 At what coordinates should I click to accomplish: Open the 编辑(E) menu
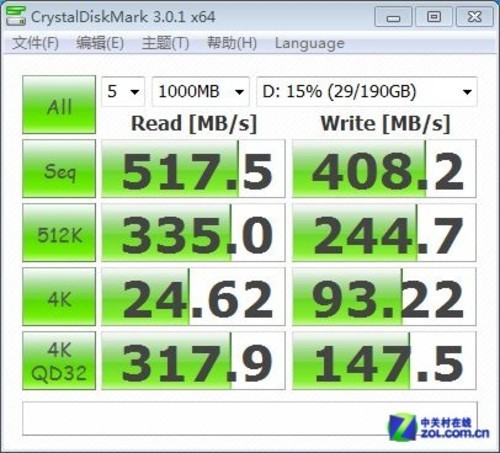click(x=100, y=43)
